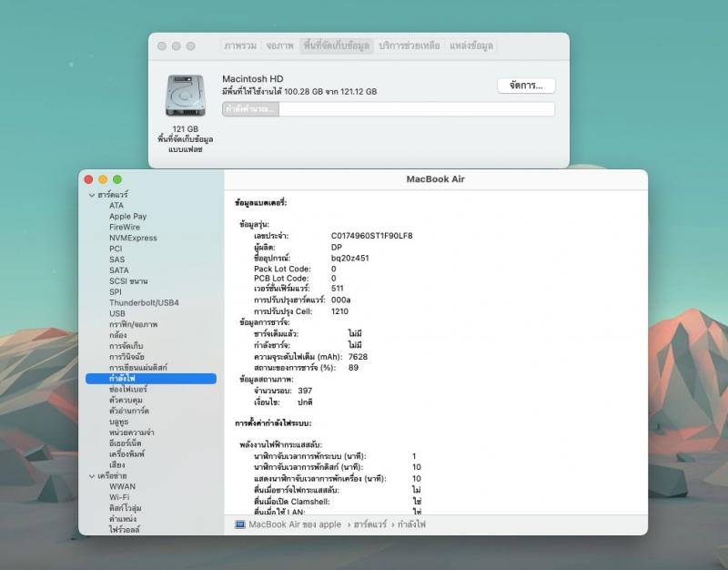Collapse the ฮาร์ดแวร์ section in the sidebar
728x570 pixels.
coord(92,195)
